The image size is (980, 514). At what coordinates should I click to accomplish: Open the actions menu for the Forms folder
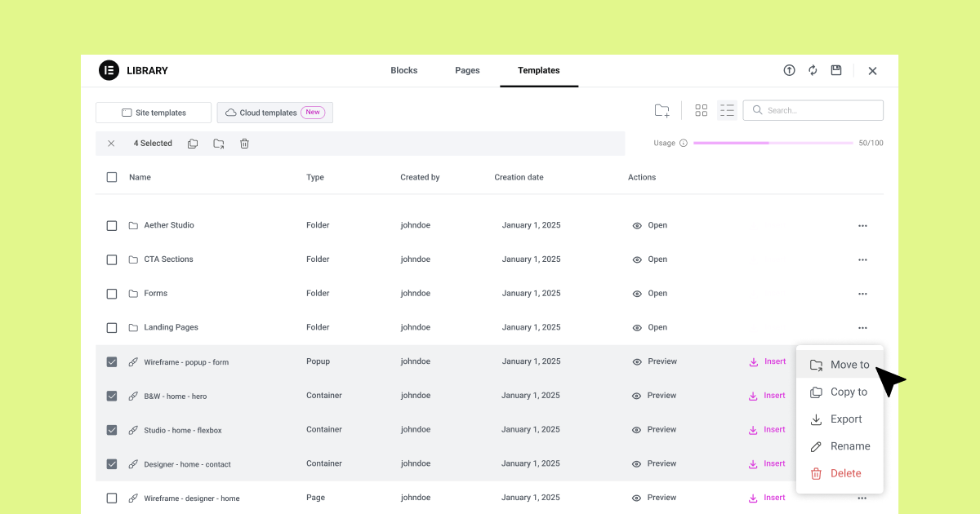(x=862, y=293)
